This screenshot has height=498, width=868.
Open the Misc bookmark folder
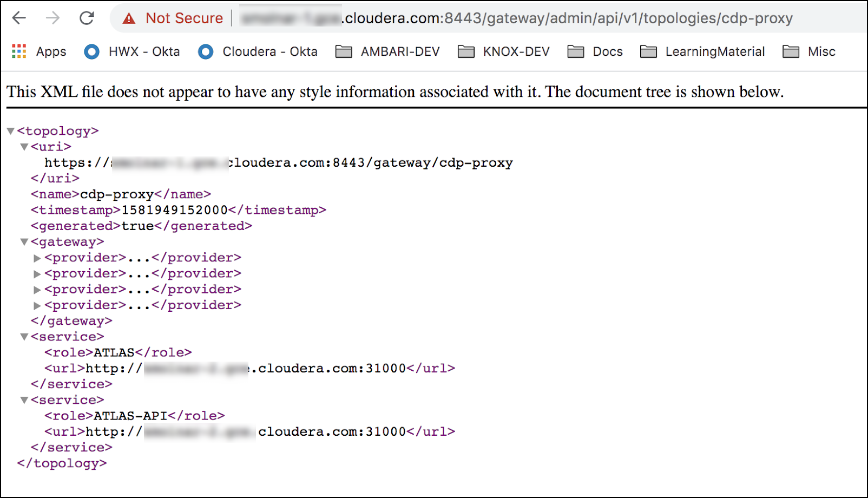(809, 51)
